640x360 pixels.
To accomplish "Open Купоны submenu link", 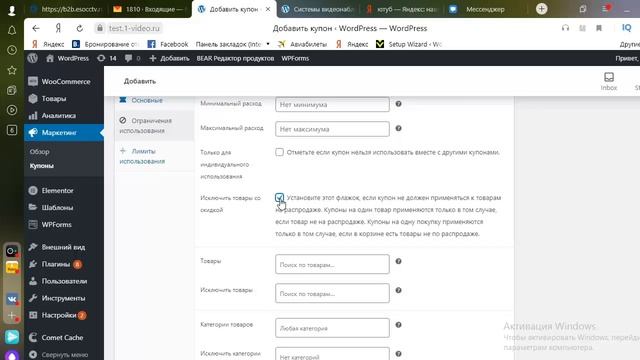I will pos(42,166).
